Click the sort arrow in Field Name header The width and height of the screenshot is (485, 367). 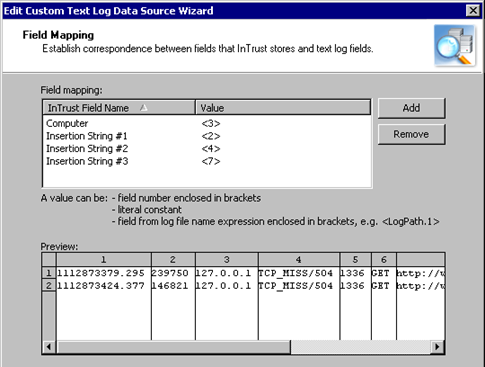(x=143, y=108)
